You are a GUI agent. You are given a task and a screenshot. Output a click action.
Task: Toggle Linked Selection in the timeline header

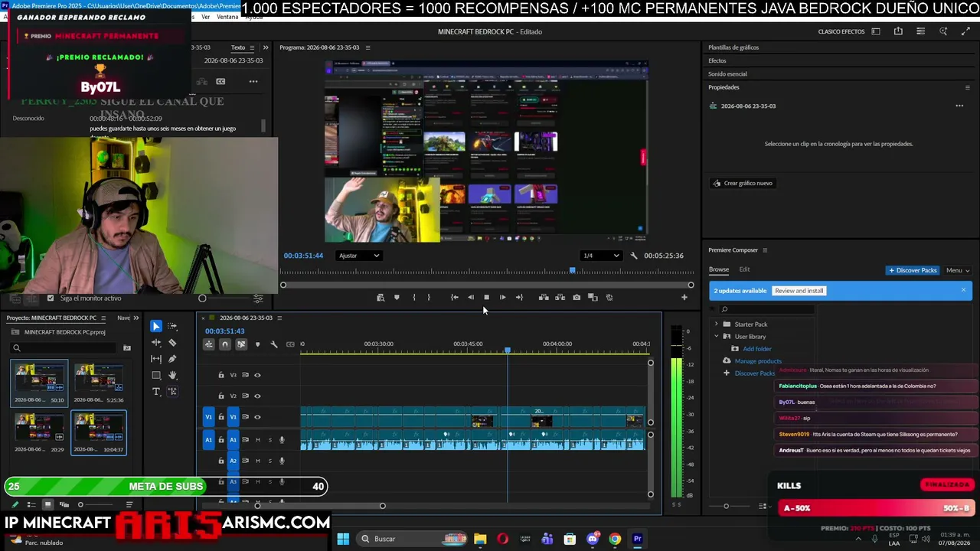[x=241, y=344]
